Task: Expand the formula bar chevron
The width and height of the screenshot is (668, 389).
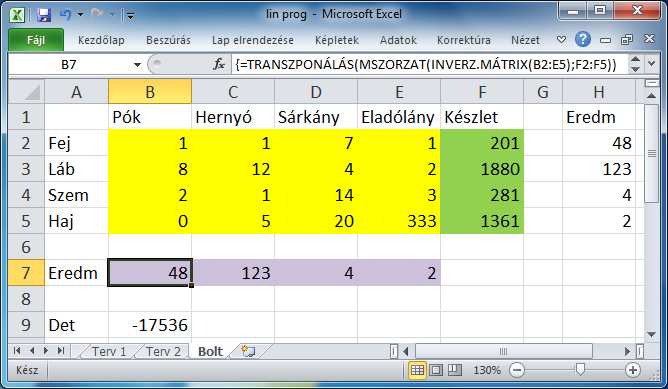Action: coord(651,64)
